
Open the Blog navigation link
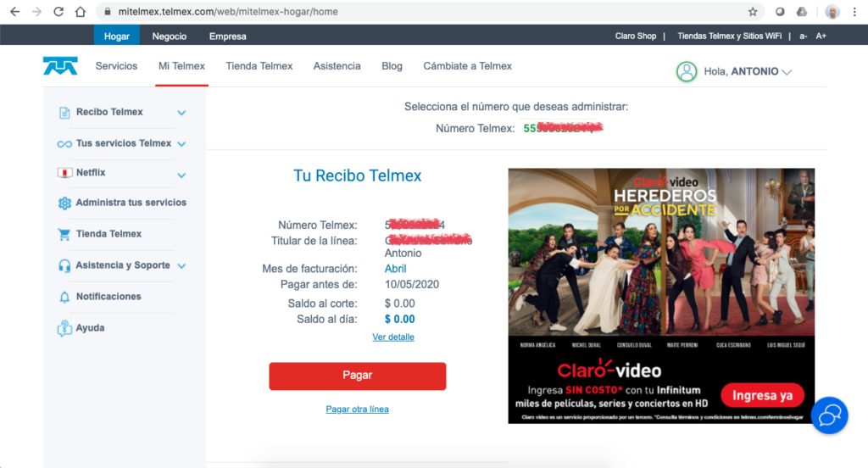point(392,66)
